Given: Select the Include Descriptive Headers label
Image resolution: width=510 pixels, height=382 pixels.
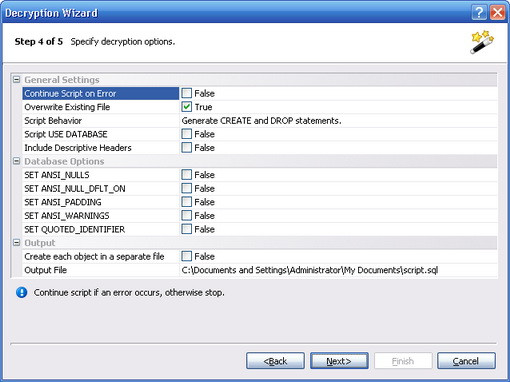Looking at the screenshot, I should [x=78, y=148].
